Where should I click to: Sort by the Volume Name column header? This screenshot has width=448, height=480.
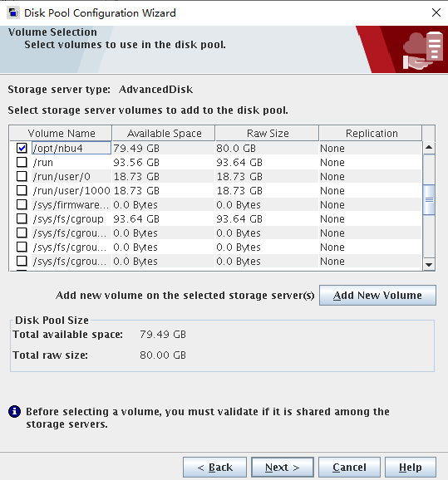coord(61,134)
